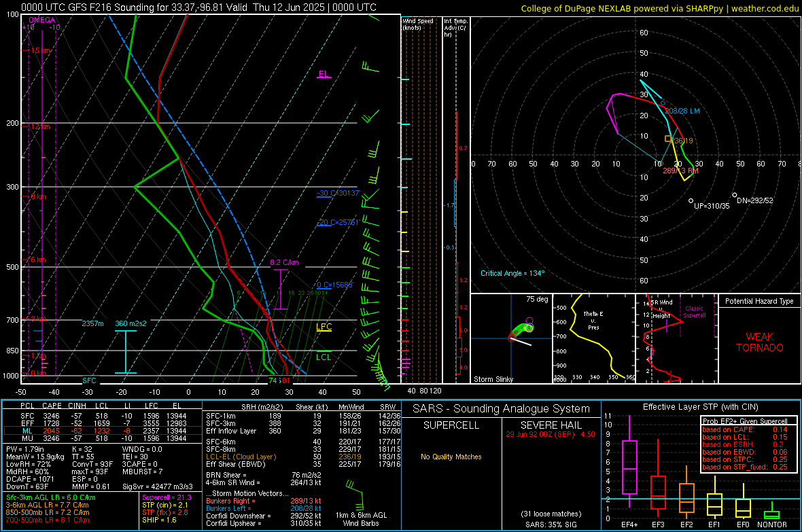Click the sounding title with 33.37,-96.81
Image resolution: width=802 pixels, height=532 pixels.
198,7
